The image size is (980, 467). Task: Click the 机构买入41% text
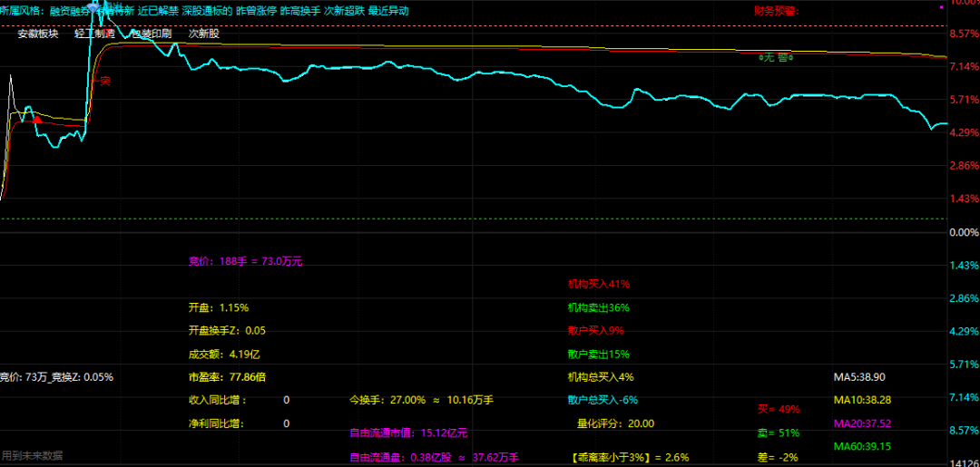click(599, 284)
